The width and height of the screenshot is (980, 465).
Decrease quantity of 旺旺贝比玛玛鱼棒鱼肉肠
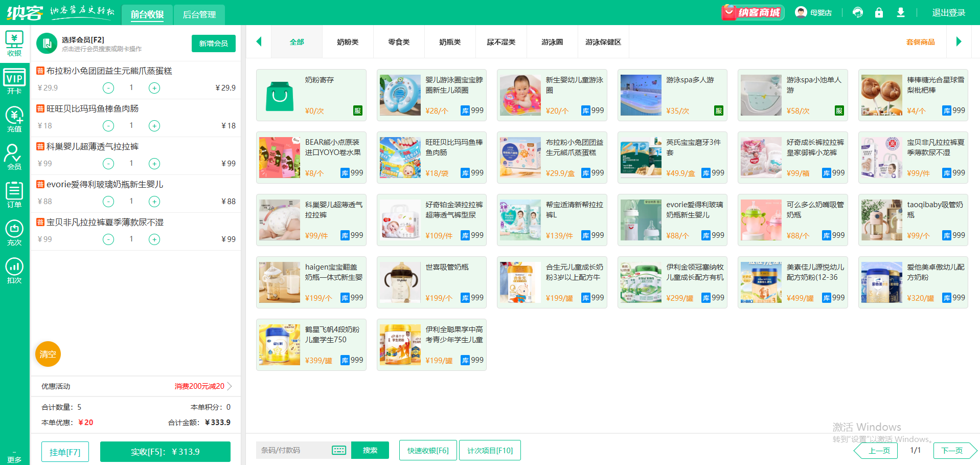pyautogui.click(x=108, y=126)
